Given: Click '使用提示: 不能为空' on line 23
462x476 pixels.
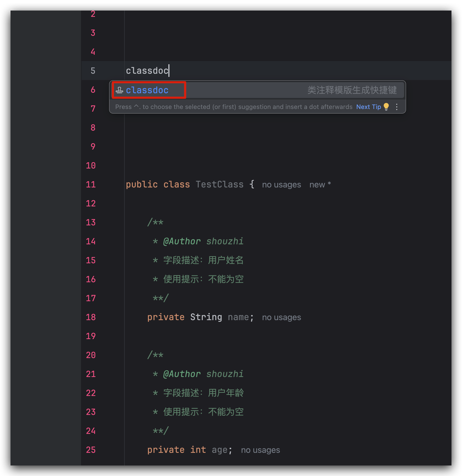Looking at the screenshot, I should [203, 412].
